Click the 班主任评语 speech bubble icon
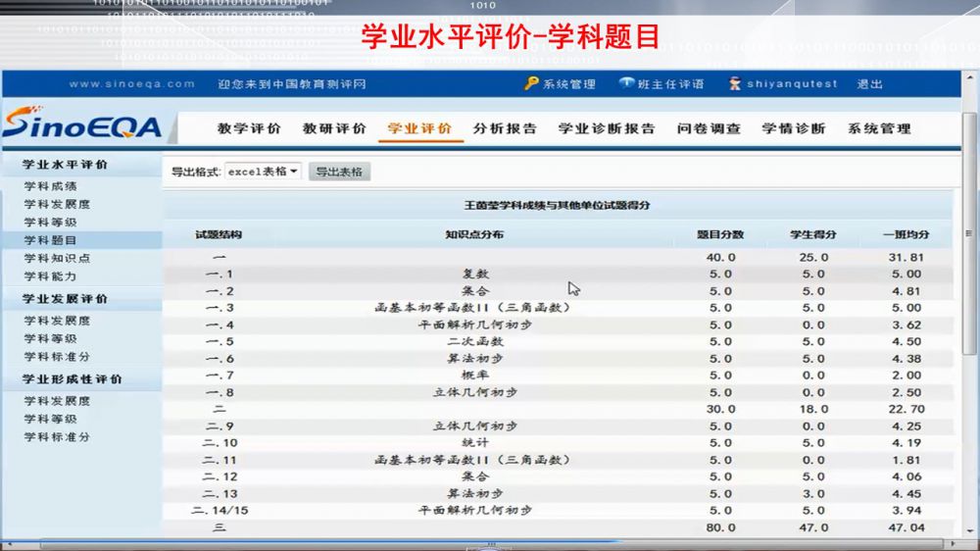Screen dimensions: 980x551 (x=626, y=83)
